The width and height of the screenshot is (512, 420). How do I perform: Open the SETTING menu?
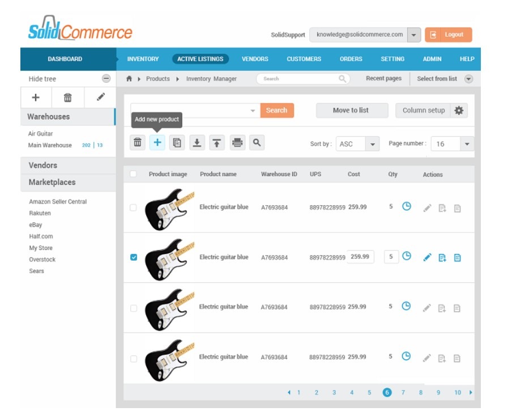point(392,59)
